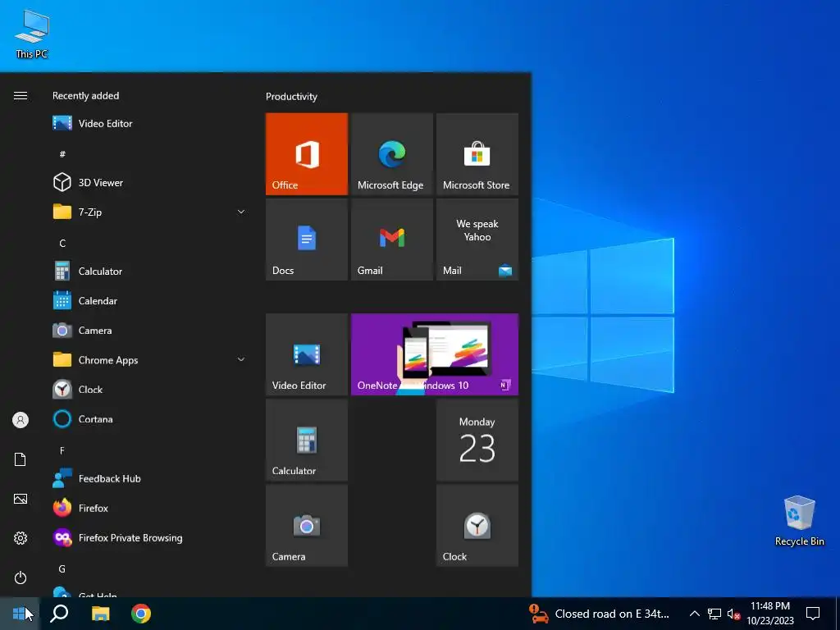Screen dimensions: 840x630
Task: Open the Camera tile
Action: 307,526
